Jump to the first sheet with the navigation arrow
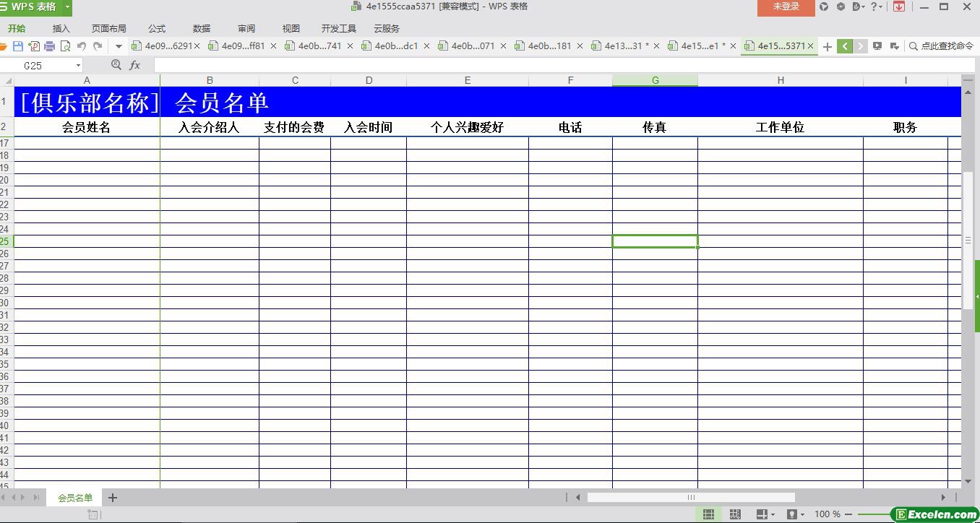 (x=4, y=498)
